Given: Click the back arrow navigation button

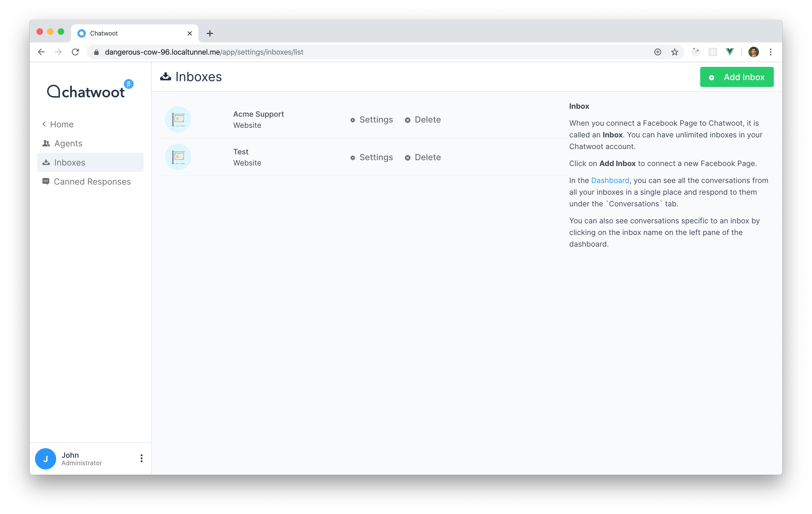Looking at the screenshot, I should (41, 52).
